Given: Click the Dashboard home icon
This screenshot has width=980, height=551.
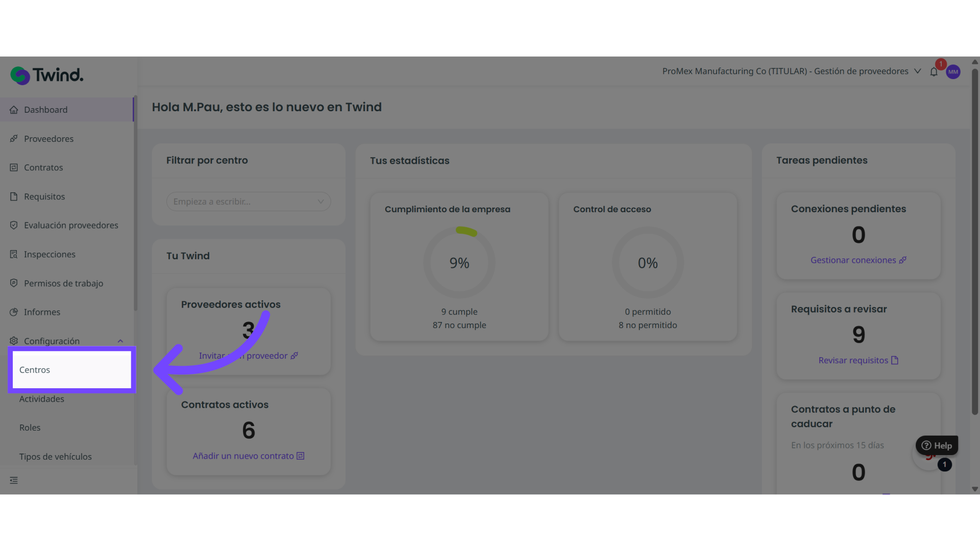Looking at the screenshot, I should (14, 110).
